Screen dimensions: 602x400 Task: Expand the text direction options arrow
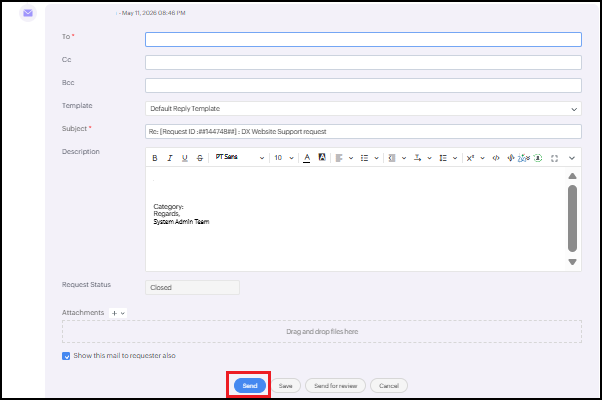[x=430, y=158]
